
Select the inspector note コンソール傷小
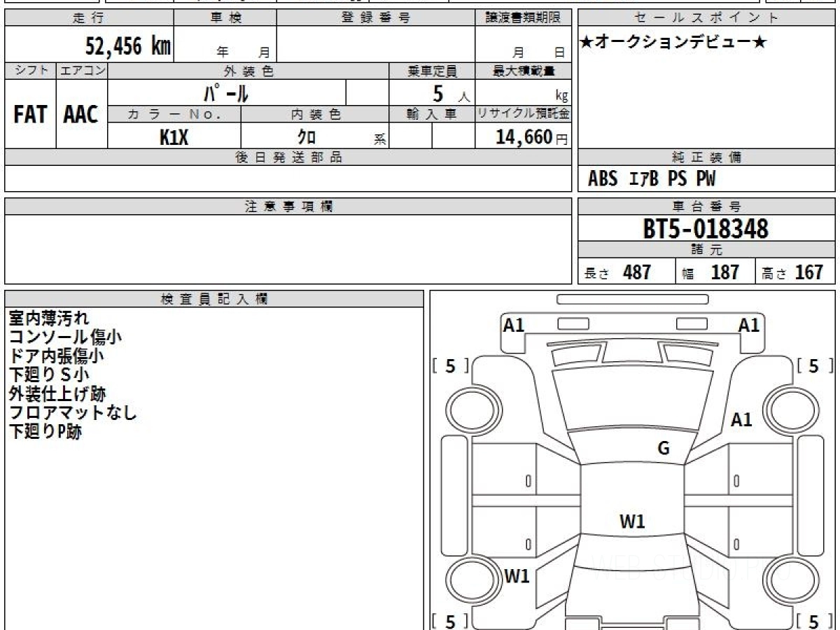pyautogui.click(x=65, y=337)
